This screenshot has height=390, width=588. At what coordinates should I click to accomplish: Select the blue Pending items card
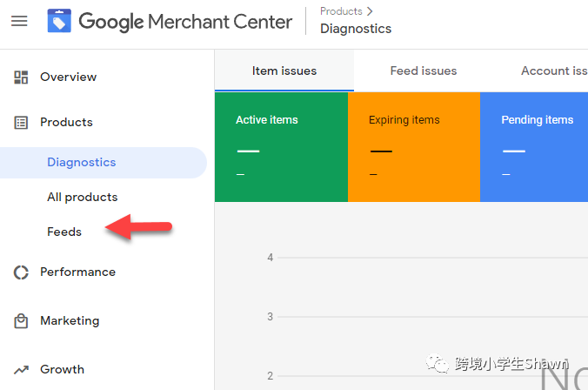tap(533, 146)
